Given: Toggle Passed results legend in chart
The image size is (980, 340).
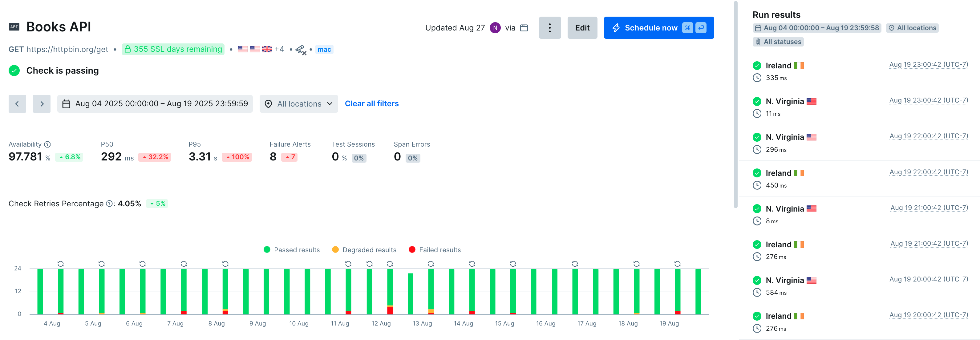Looking at the screenshot, I should coord(291,250).
